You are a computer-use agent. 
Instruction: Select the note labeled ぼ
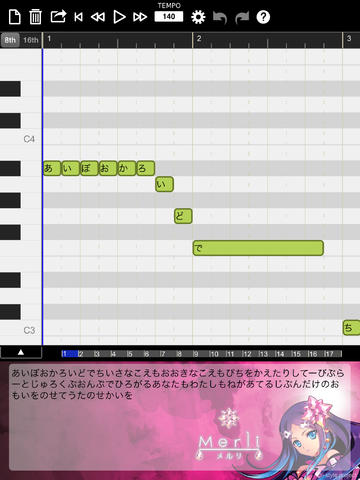pyautogui.click(x=89, y=168)
